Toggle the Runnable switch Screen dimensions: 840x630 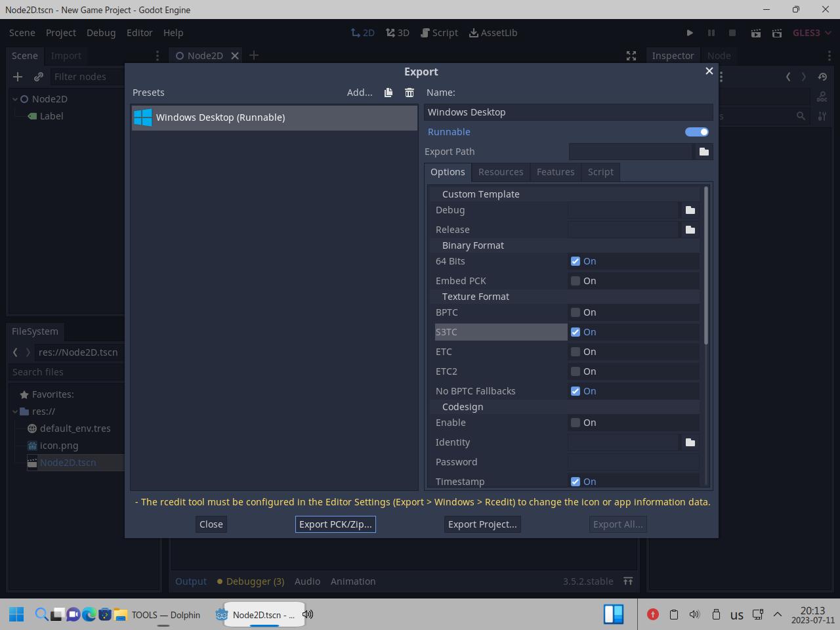(697, 132)
